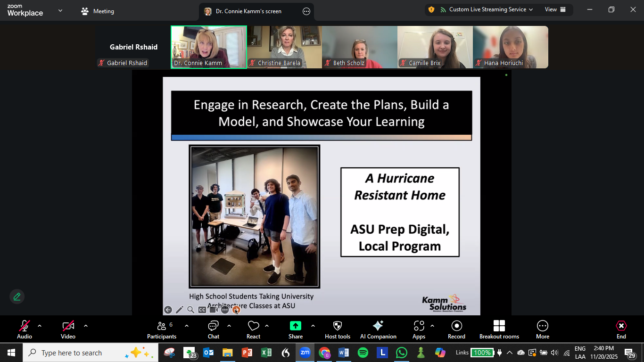Open the Participants panel
Image resolution: width=644 pixels, height=362 pixels.
[x=162, y=329]
